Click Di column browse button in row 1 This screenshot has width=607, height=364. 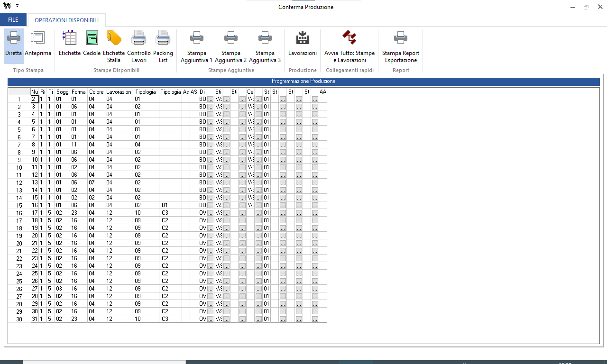[x=211, y=99]
